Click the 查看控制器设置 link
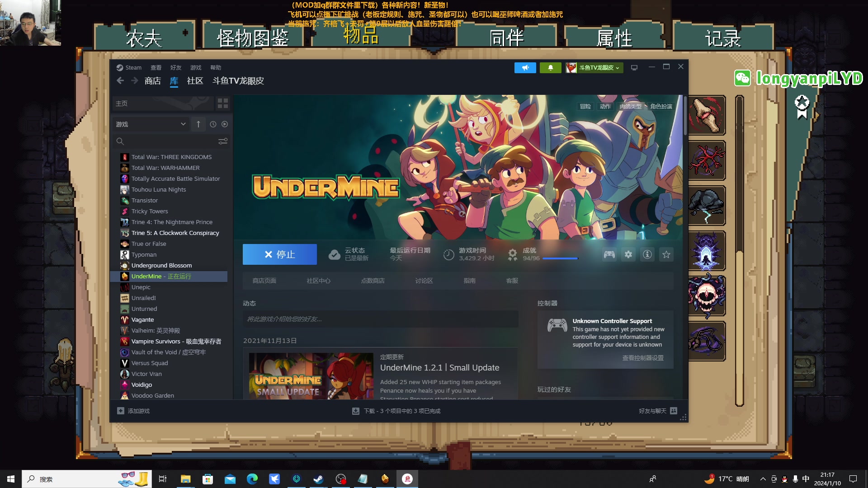The height and width of the screenshot is (488, 868). click(643, 358)
